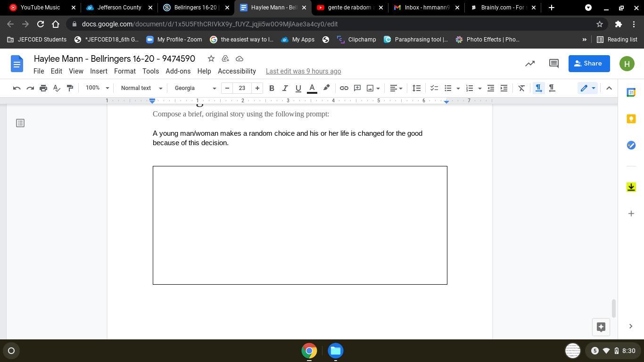Click inside the empty story text box
644x362 pixels.
tap(300, 225)
